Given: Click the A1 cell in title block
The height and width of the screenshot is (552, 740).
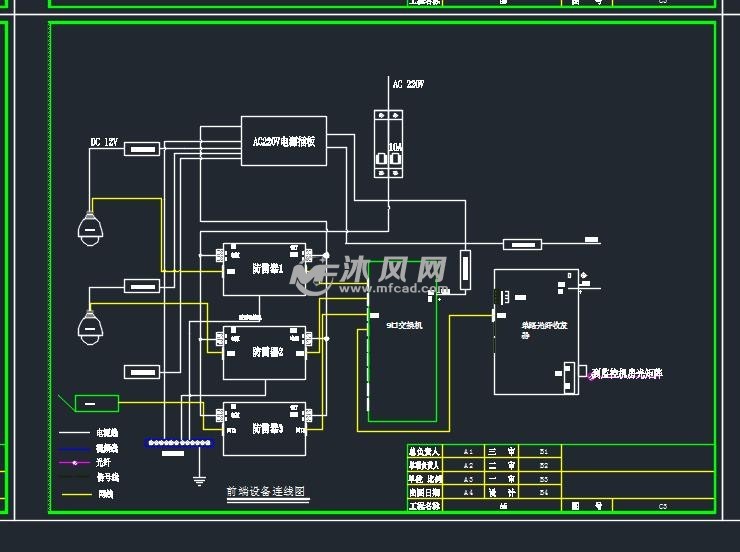Looking at the screenshot, I should click(468, 452).
